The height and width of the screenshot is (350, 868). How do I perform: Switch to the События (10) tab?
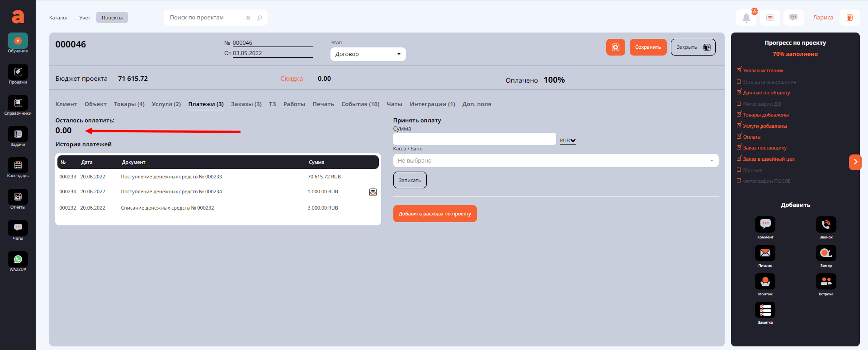360,104
